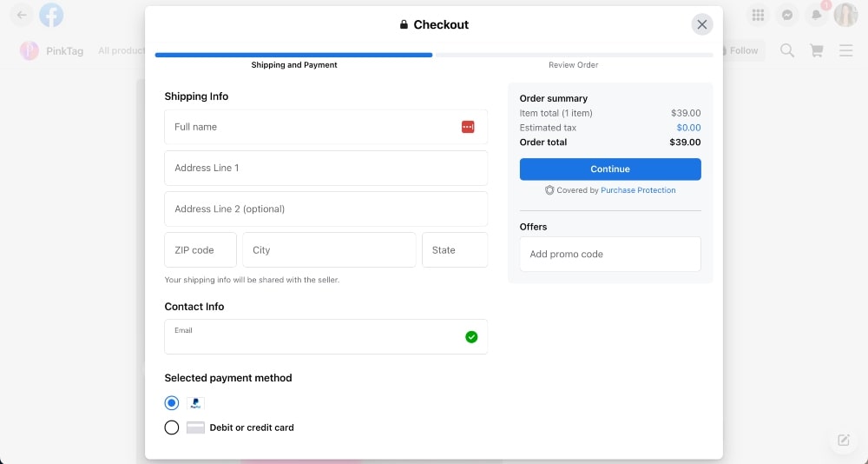Click the password manager icon in Full name
This screenshot has height=464, width=868.
tap(468, 127)
